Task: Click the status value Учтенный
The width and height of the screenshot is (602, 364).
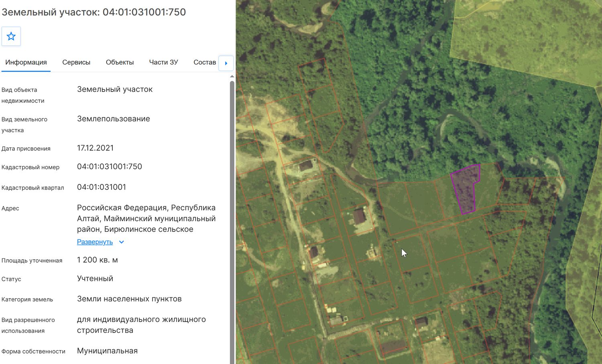Action: click(95, 279)
